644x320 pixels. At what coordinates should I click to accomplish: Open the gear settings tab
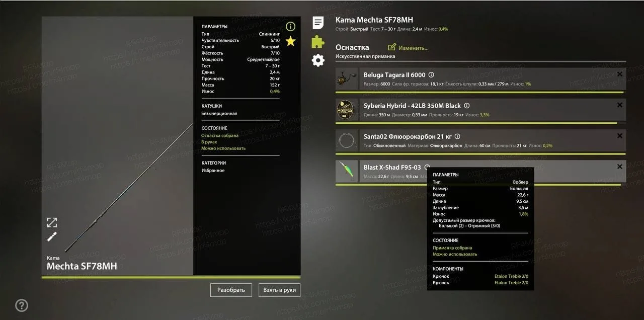(x=318, y=60)
